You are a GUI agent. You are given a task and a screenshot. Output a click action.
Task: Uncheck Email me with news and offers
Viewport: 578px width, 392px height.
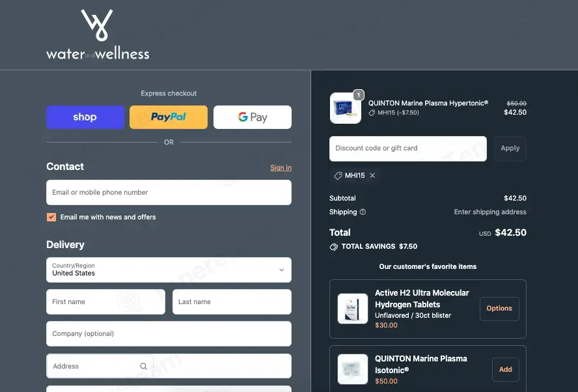pyautogui.click(x=51, y=217)
